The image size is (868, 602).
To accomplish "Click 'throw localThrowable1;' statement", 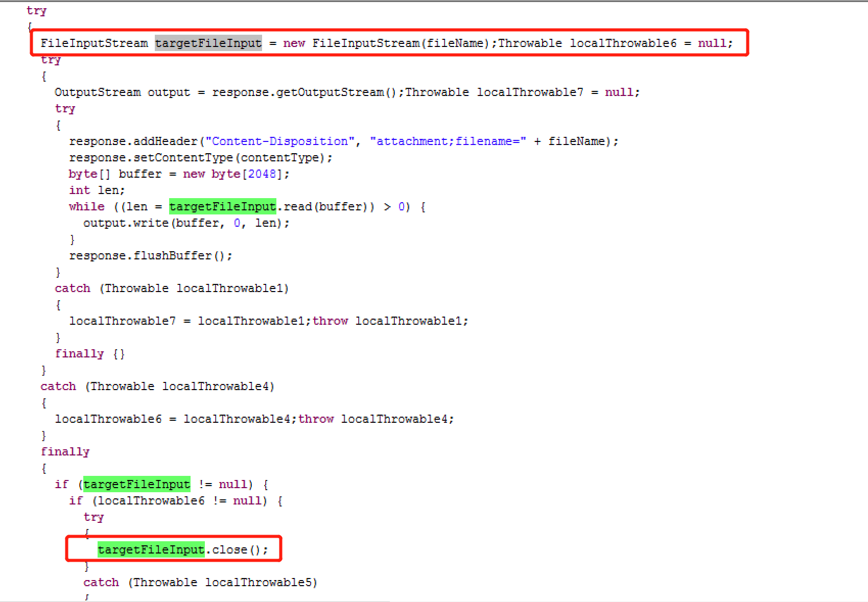I will tap(390, 321).
